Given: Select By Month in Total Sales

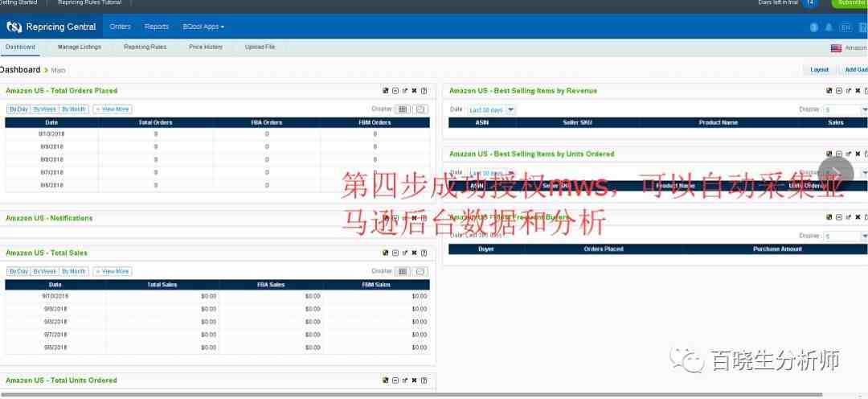Looking at the screenshot, I should point(74,272).
